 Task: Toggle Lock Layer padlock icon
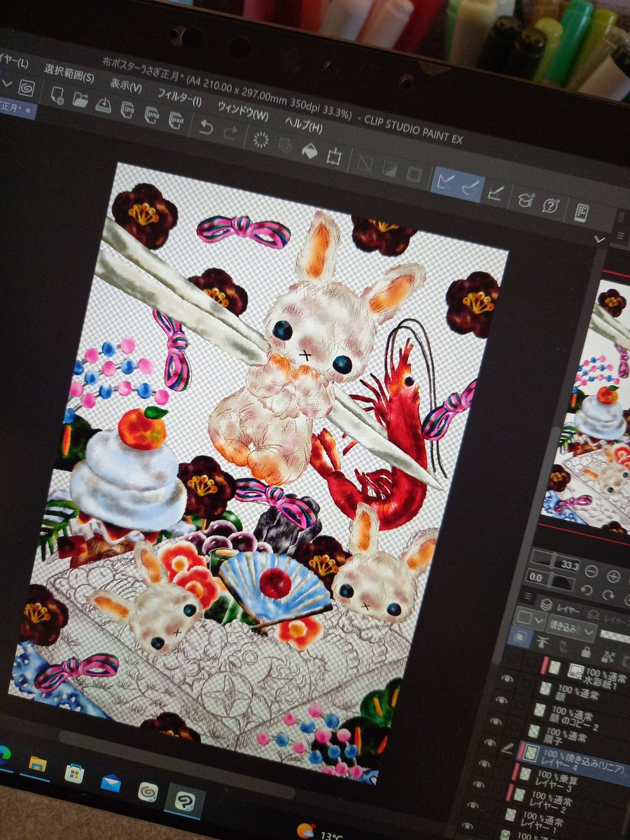click(x=585, y=652)
